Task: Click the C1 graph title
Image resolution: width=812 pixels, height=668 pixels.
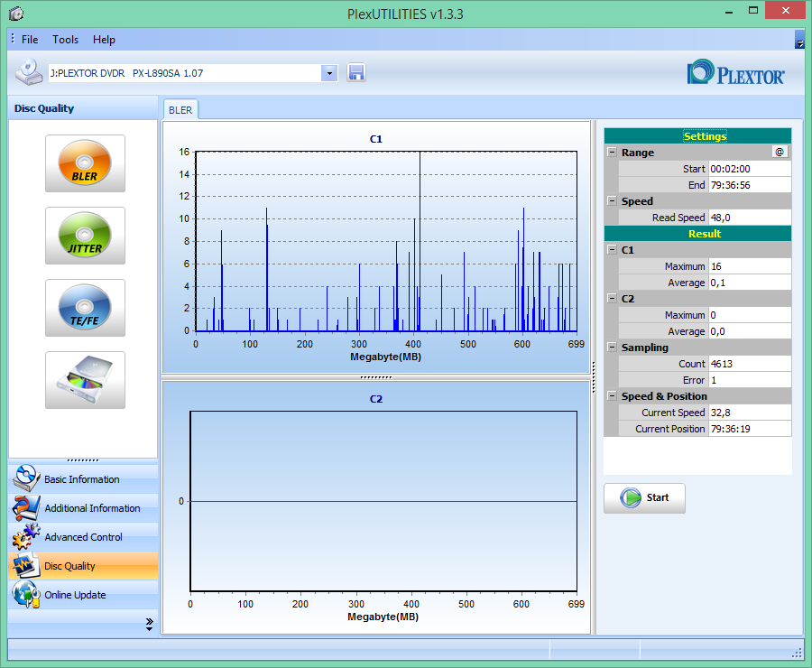Action: 376,139
